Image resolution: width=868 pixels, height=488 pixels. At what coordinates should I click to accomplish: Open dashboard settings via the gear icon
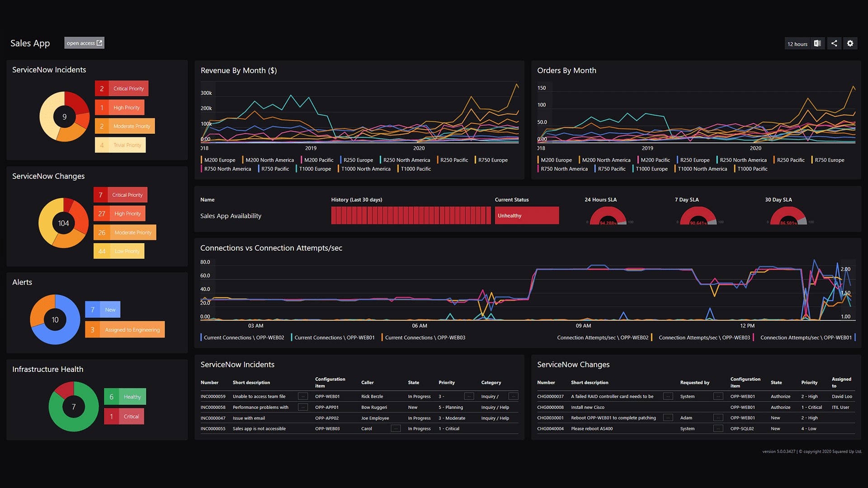(x=850, y=43)
